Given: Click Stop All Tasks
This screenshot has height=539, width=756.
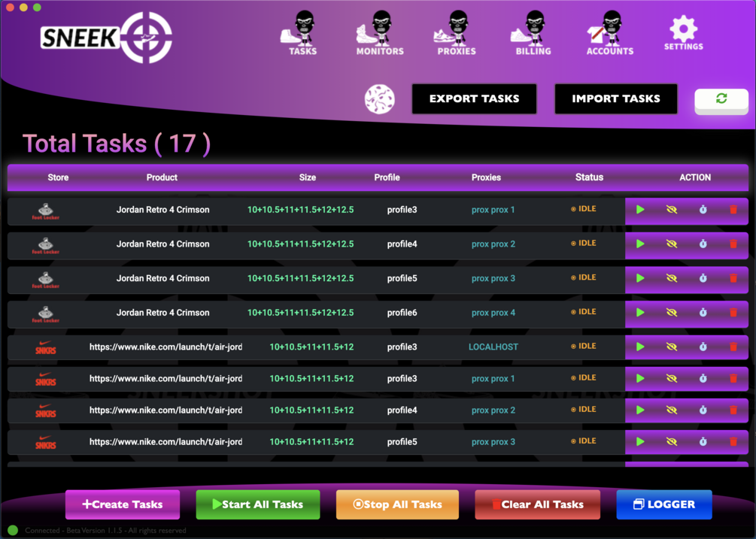Looking at the screenshot, I should click(x=397, y=504).
